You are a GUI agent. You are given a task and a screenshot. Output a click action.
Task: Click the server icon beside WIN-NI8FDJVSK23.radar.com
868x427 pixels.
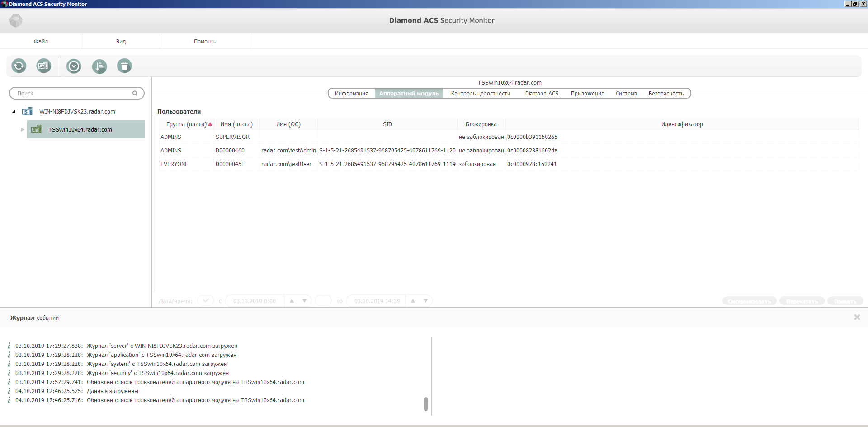pos(27,111)
